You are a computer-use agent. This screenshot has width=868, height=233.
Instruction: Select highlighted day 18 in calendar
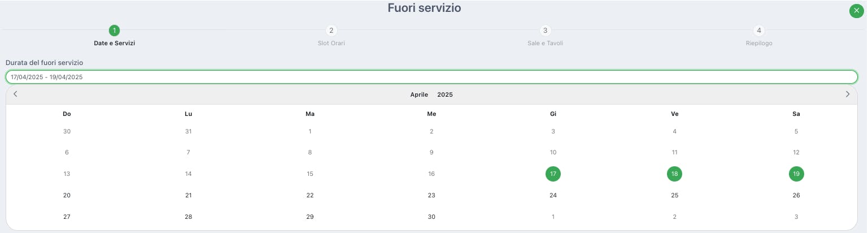point(674,174)
